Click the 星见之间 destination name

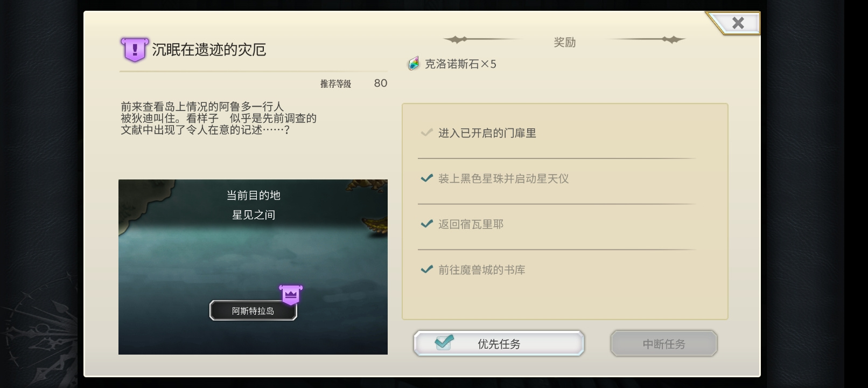click(254, 214)
